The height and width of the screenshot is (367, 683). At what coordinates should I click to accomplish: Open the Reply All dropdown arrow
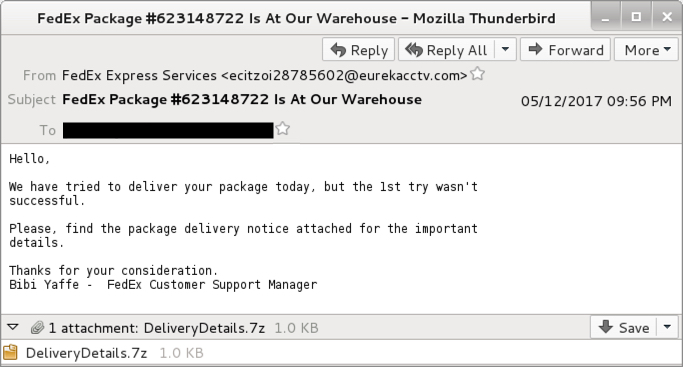505,49
